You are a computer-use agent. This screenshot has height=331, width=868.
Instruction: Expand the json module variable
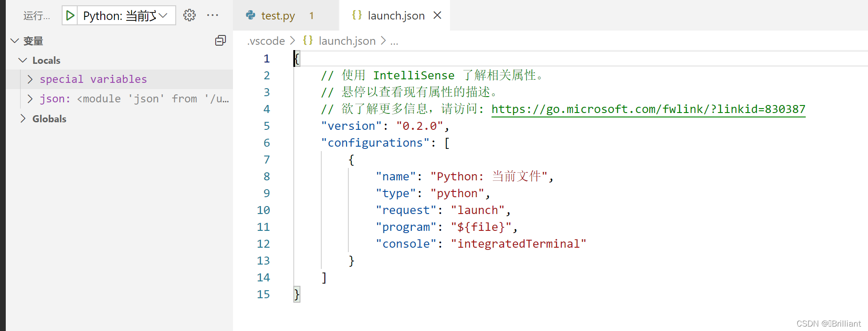coord(30,99)
